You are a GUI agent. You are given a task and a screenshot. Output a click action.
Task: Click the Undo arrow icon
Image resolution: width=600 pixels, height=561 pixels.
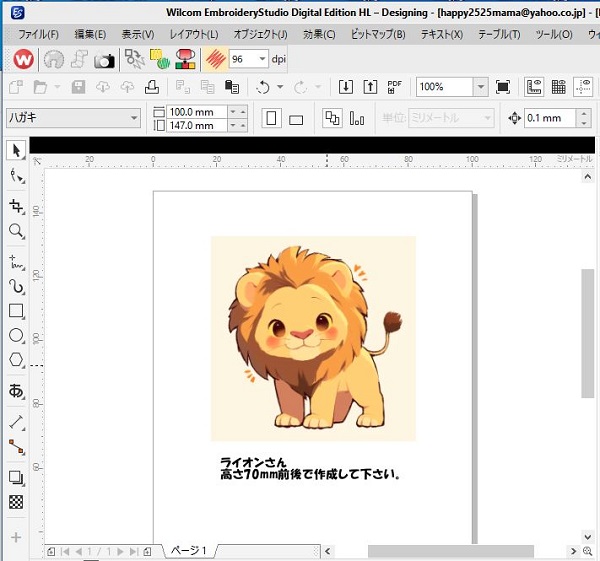pos(263,87)
